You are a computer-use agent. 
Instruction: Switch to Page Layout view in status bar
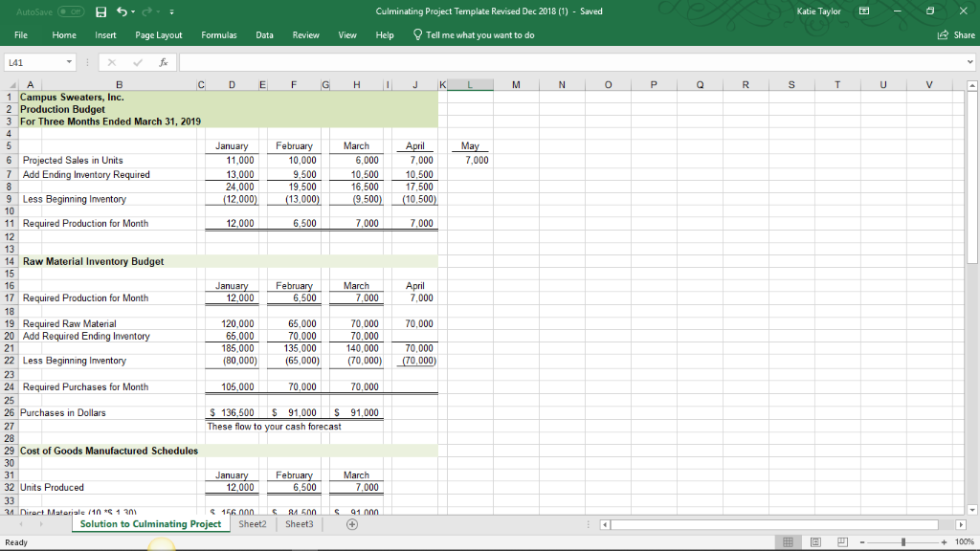coord(814,541)
